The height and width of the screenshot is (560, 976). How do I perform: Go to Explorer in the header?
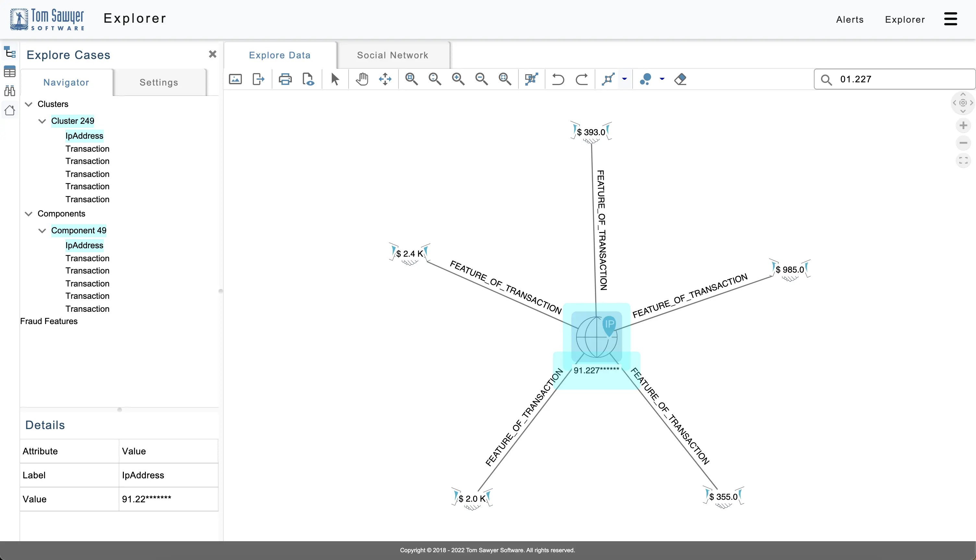(x=905, y=19)
